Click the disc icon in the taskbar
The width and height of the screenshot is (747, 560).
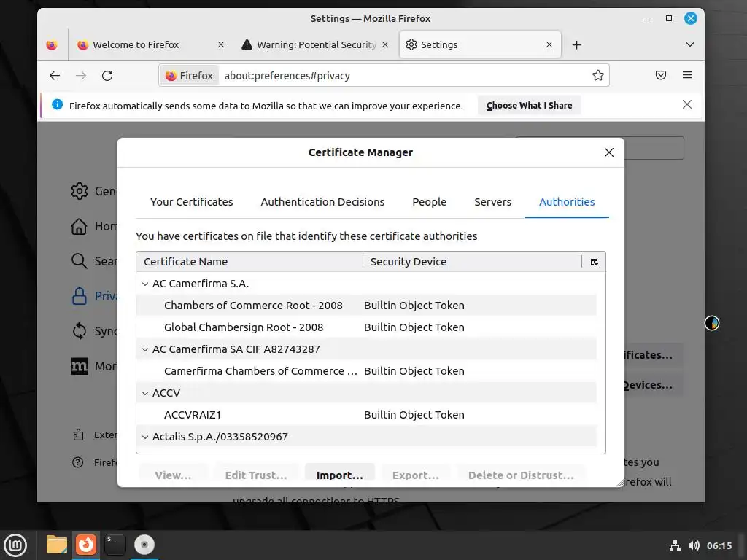(x=144, y=545)
